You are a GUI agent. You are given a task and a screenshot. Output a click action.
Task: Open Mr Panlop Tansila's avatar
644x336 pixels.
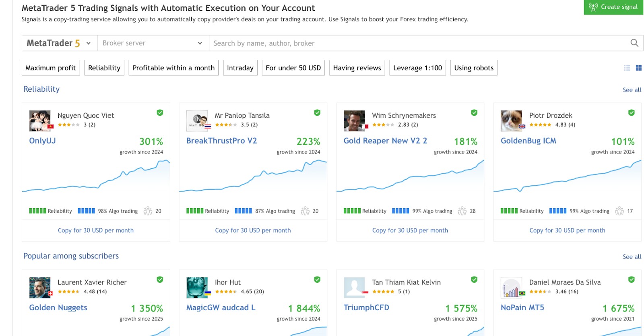197,121
